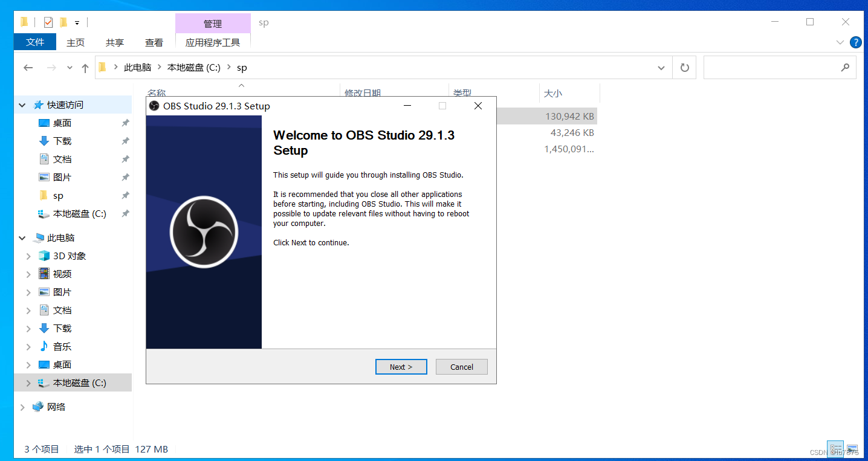Expand the 网络 tree node

(x=22, y=407)
